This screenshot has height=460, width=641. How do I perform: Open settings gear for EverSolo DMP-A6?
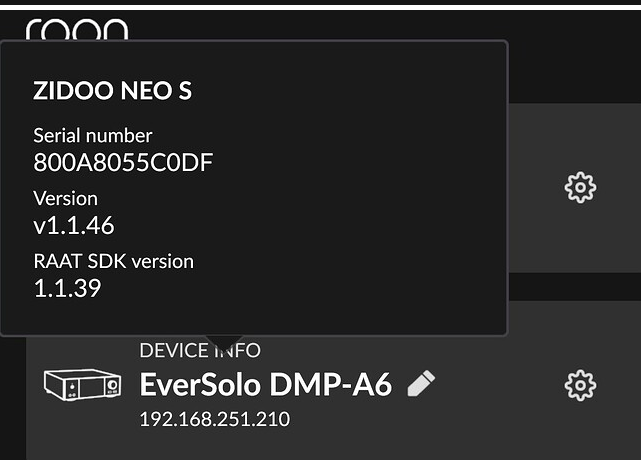pos(580,384)
